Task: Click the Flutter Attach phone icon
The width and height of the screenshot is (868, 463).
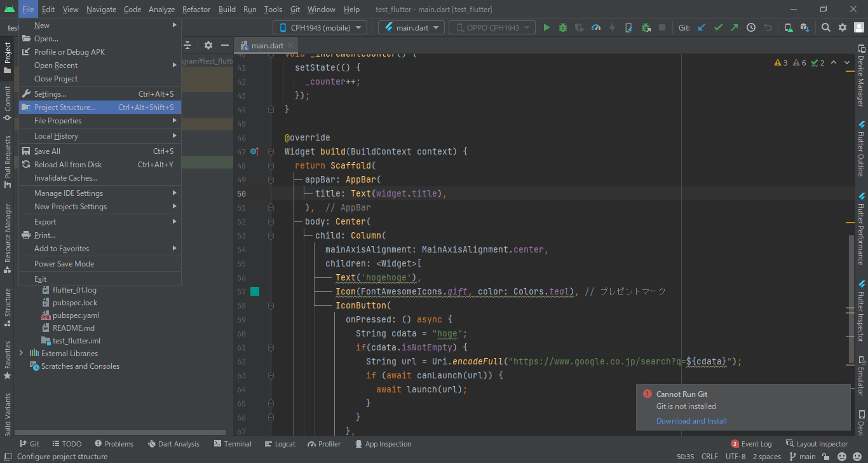Action: click(629, 27)
